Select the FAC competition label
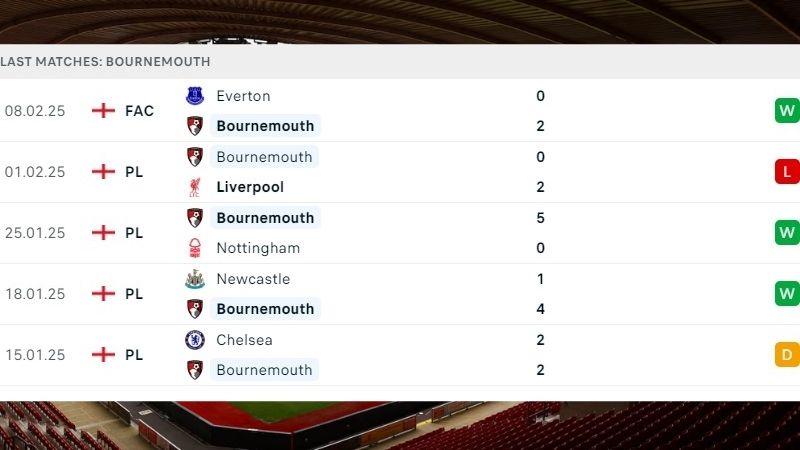 click(x=139, y=111)
